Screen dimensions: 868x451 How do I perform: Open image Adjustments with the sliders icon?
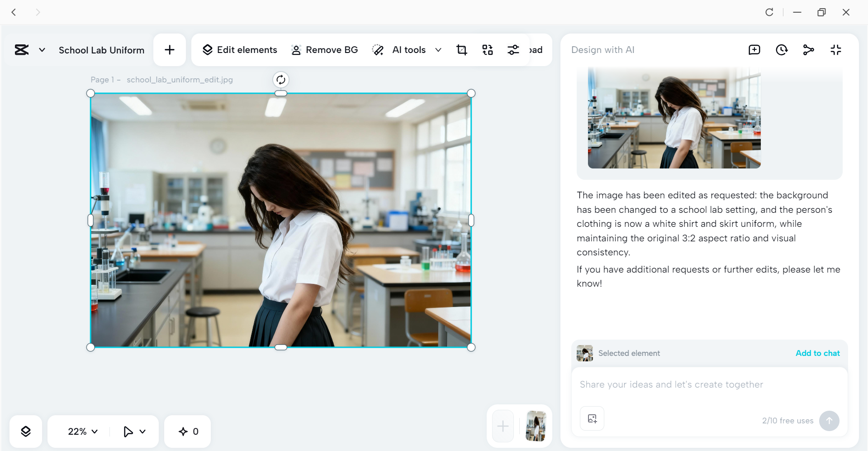[513, 50]
